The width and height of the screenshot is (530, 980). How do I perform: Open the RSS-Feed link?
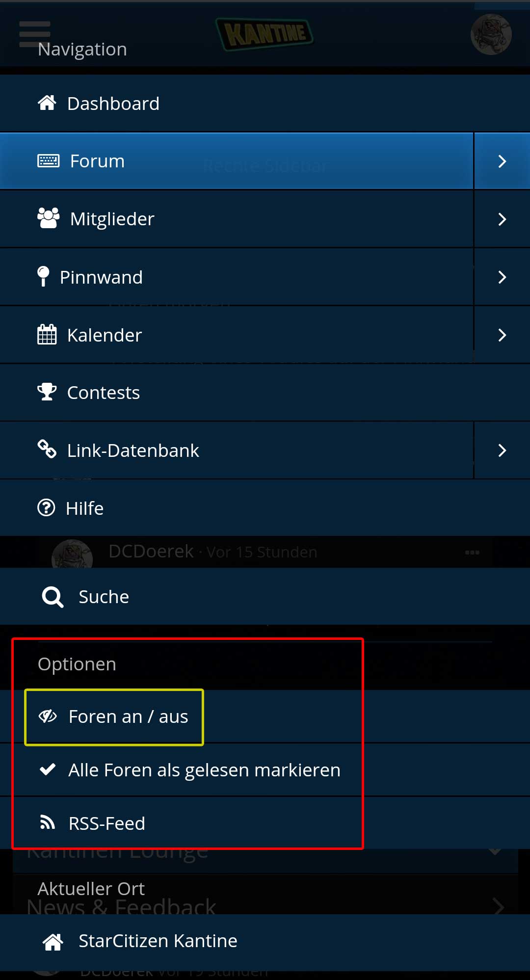point(106,823)
